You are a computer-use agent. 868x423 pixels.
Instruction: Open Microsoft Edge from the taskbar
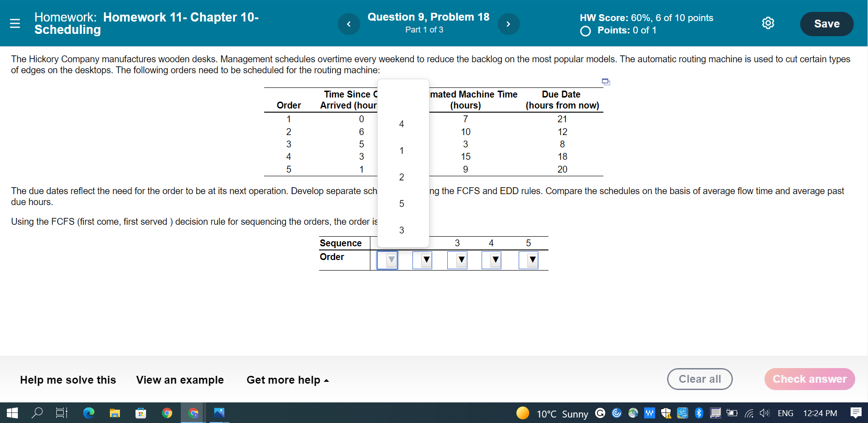coord(89,413)
